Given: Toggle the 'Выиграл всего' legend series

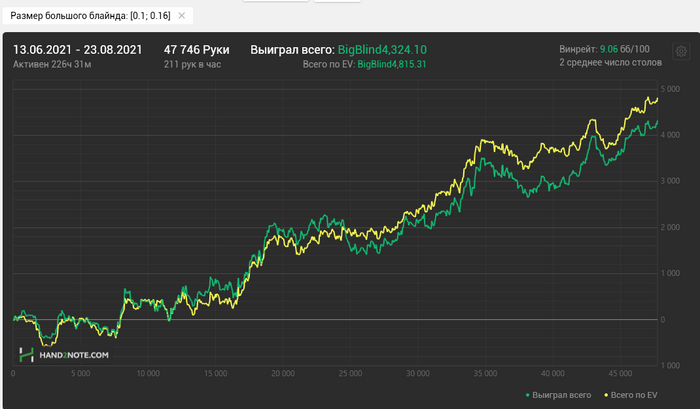Looking at the screenshot, I should click(558, 395).
